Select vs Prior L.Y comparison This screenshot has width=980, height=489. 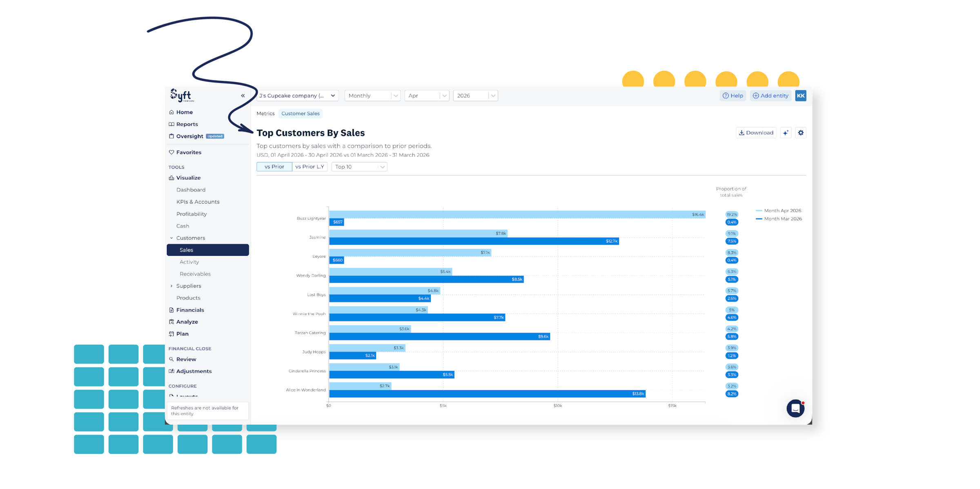point(310,167)
